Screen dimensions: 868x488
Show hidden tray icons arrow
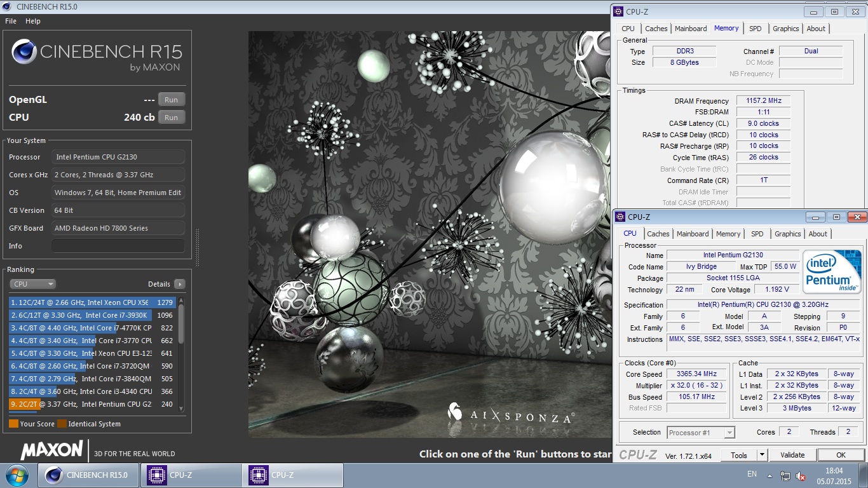[x=770, y=475]
